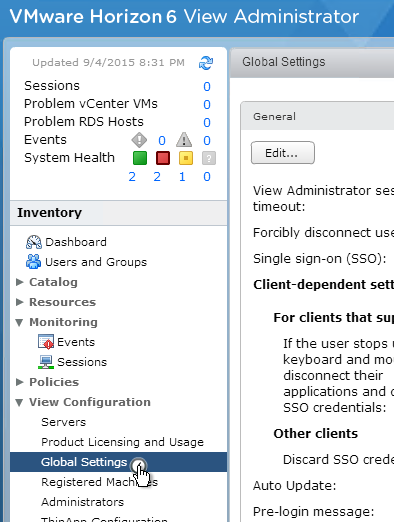This screenshot has height=522, width=394.
Task: Click the Edit... button in General
Action: [x=283, y=153]
